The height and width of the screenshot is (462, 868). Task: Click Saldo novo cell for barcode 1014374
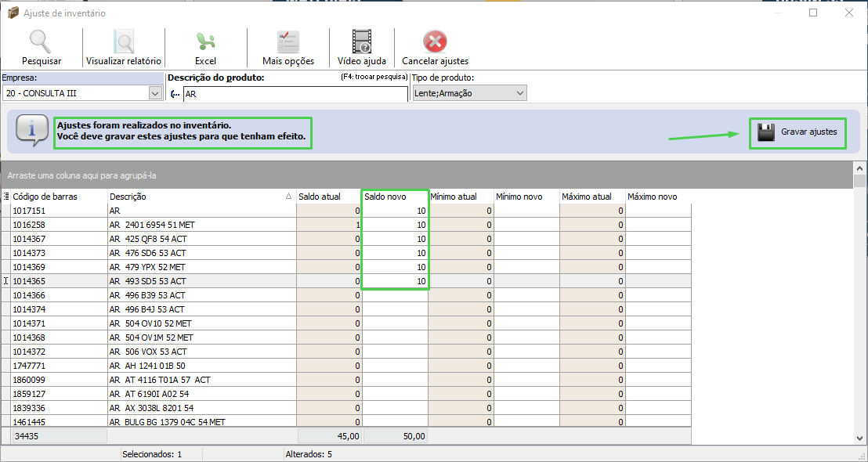pos(396,309)
